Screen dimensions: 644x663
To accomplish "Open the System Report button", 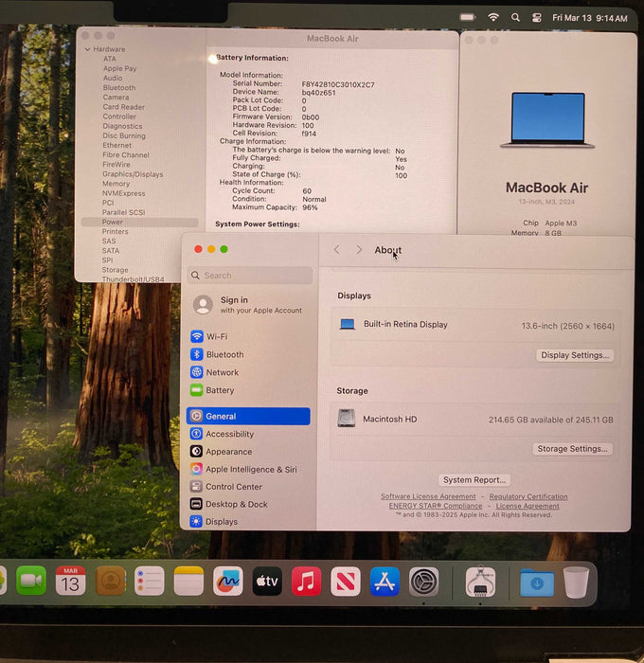I will pos(474,480).
